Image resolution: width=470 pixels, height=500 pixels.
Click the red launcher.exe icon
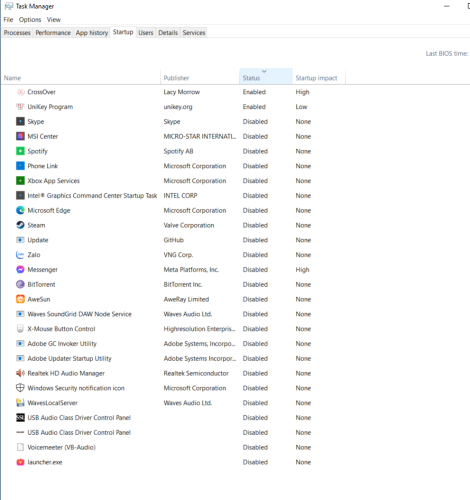click(20, 462)
